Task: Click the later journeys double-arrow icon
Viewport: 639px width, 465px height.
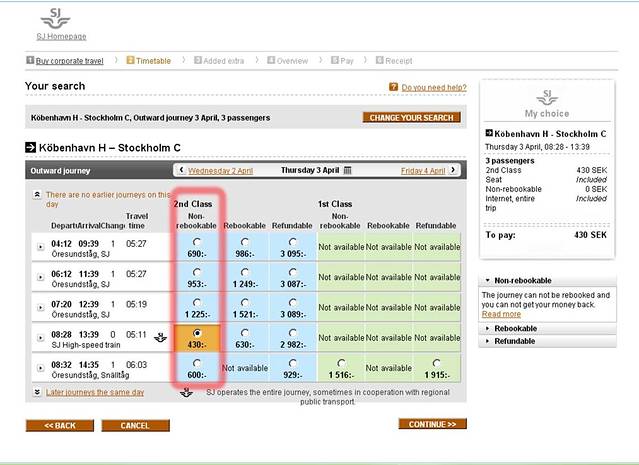Action: [37, 393]
